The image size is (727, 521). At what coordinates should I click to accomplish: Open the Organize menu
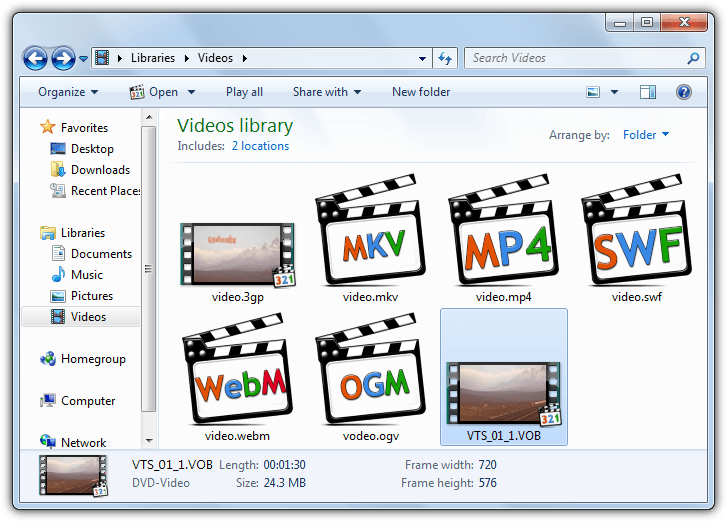[x=68, y=92]
